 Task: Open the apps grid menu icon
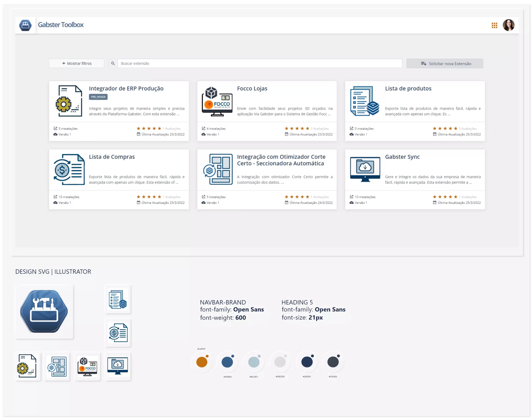(494, 25)
